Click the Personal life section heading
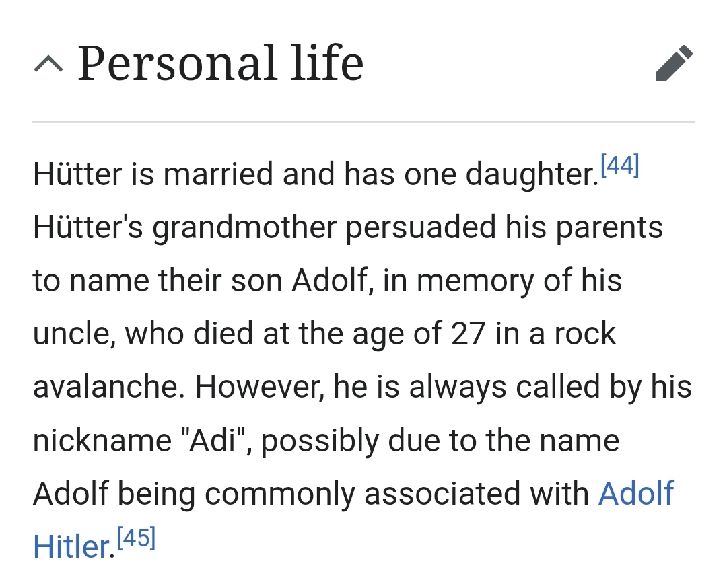Viewport: 727px width, 588px height. pyautogui.click(x=220, y=64)
